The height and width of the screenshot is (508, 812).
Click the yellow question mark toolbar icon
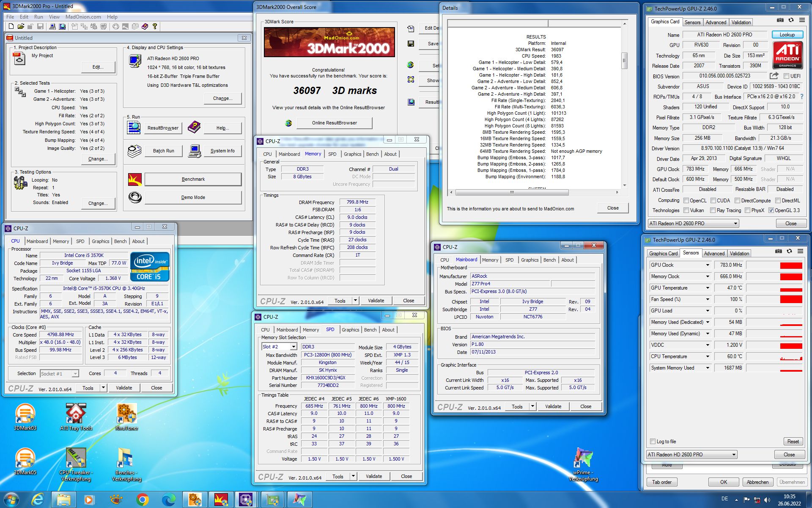pyautogui.click(x=155, y=26)
